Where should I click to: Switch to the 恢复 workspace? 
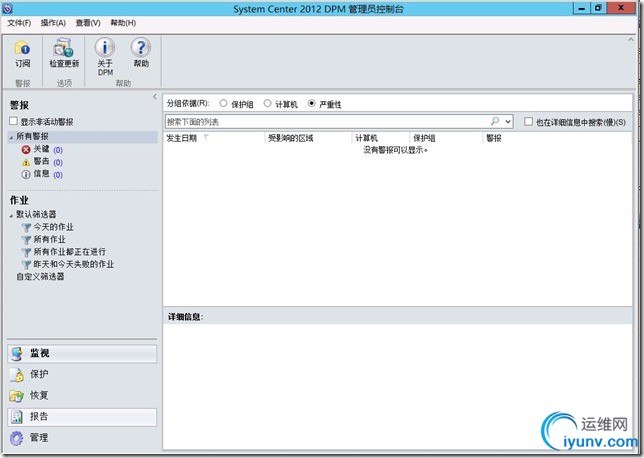click(x=82, y=396)
